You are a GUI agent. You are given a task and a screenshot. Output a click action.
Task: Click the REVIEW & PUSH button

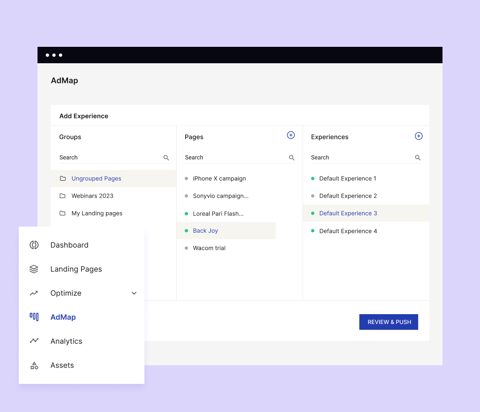(389, 322)
